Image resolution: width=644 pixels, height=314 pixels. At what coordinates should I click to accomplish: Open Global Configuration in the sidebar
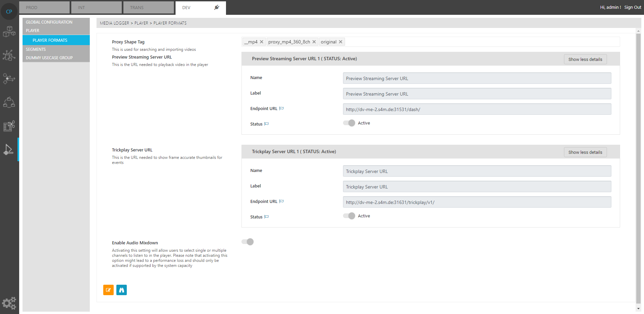(49, 22)
